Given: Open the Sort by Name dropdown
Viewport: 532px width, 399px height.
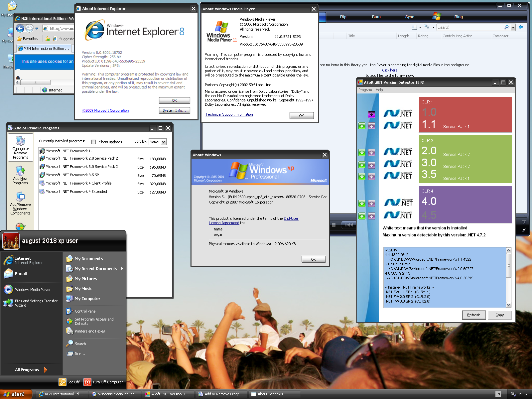Looking at the screenshot, I should point(164,142).
